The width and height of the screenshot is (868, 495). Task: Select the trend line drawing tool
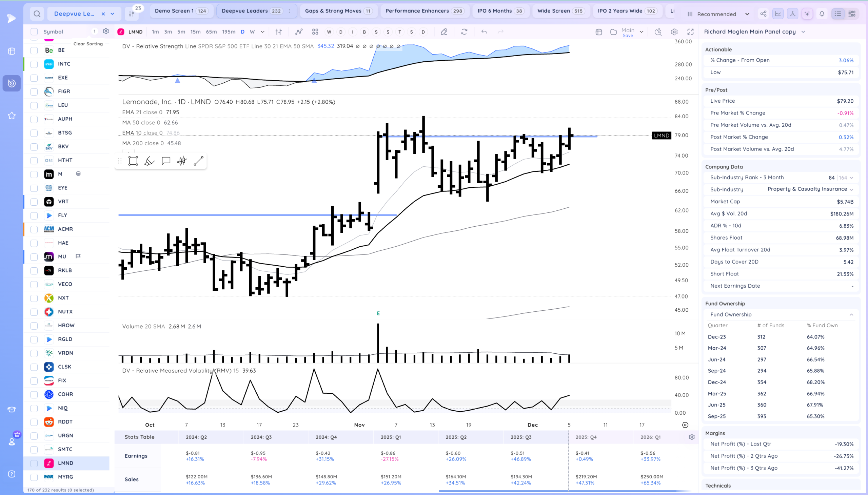(x=199, y=161)
